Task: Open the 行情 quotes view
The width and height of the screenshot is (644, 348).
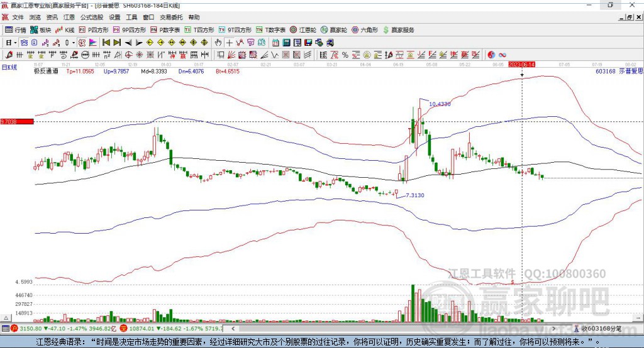Action: coord(15,30)
